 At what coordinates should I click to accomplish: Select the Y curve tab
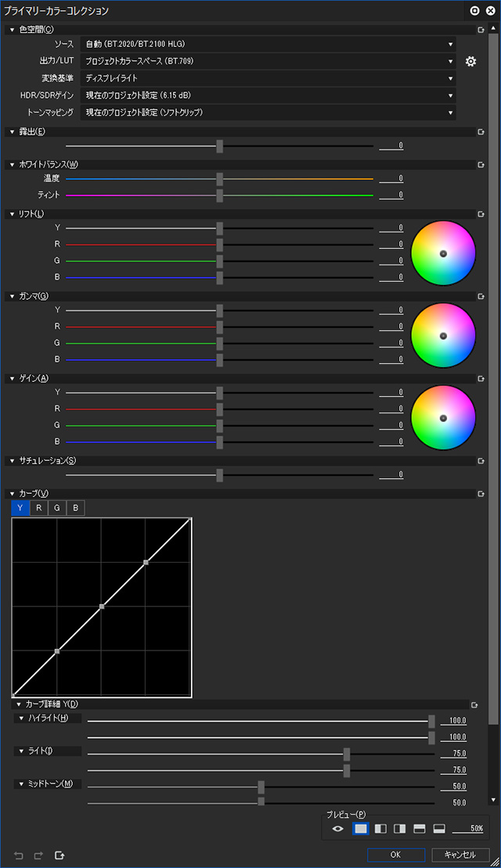pos(20,508)
